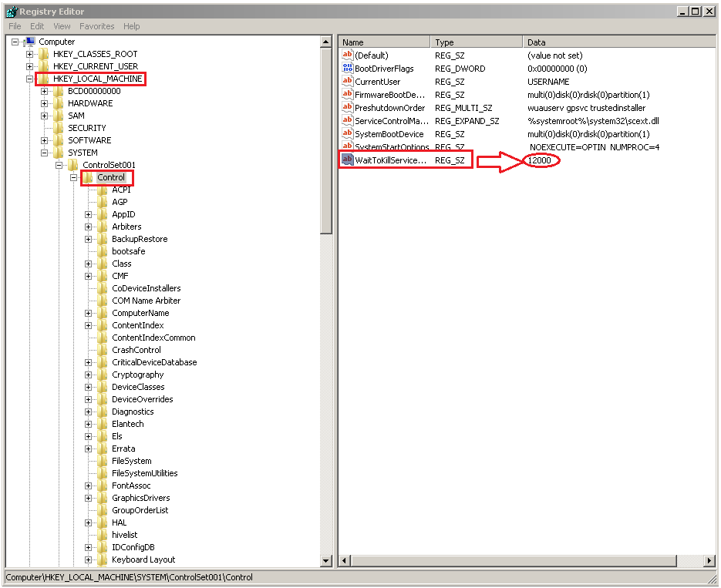Expand the Diagnostics key
This screenshot has height=588, width=721.
point(88,412)
